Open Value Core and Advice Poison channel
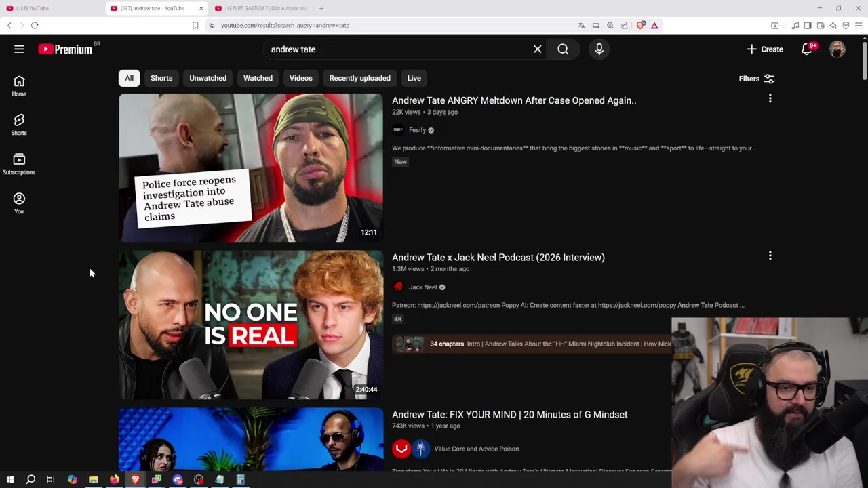 click(x=476, y=449)
